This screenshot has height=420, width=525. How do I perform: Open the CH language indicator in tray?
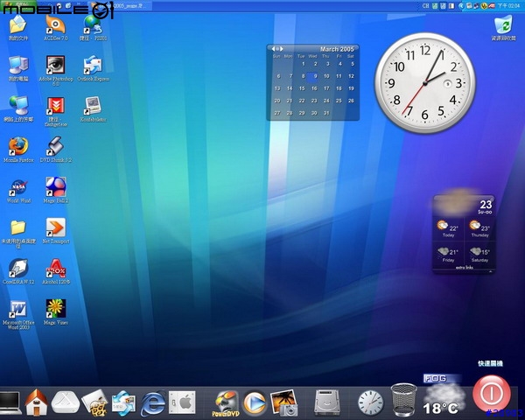point(425,6)
